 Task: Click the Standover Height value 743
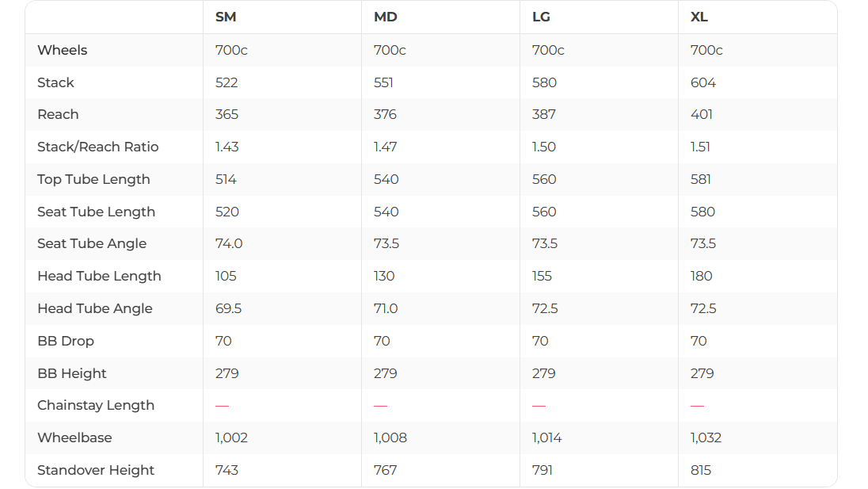227,470
